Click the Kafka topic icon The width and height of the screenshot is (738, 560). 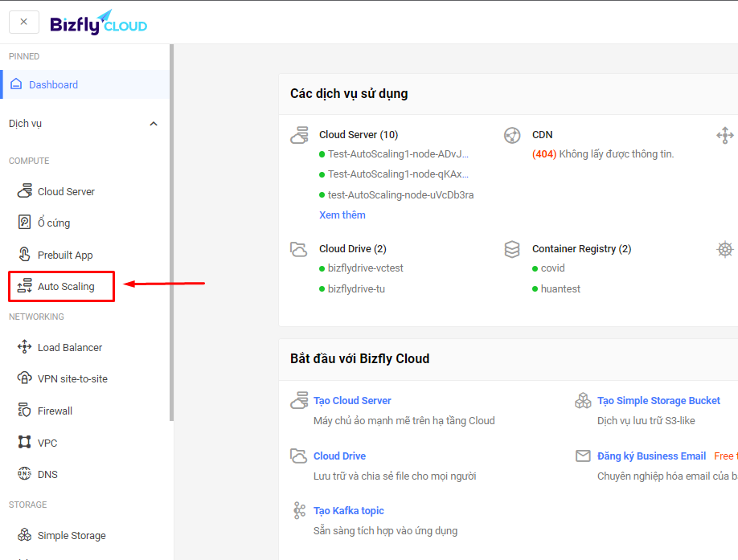coord(299,510)
